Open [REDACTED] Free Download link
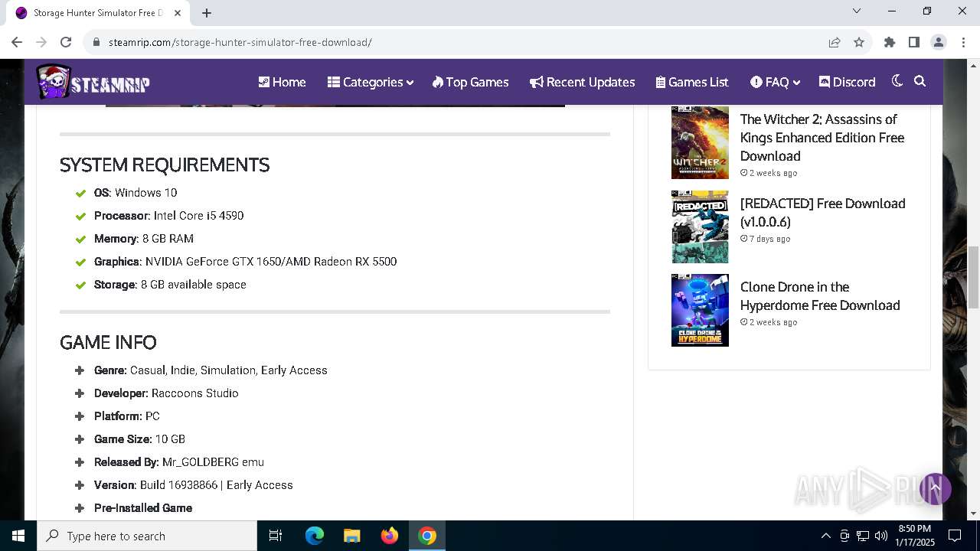Viewport: 980px width, 551px height. pos(822,213)
